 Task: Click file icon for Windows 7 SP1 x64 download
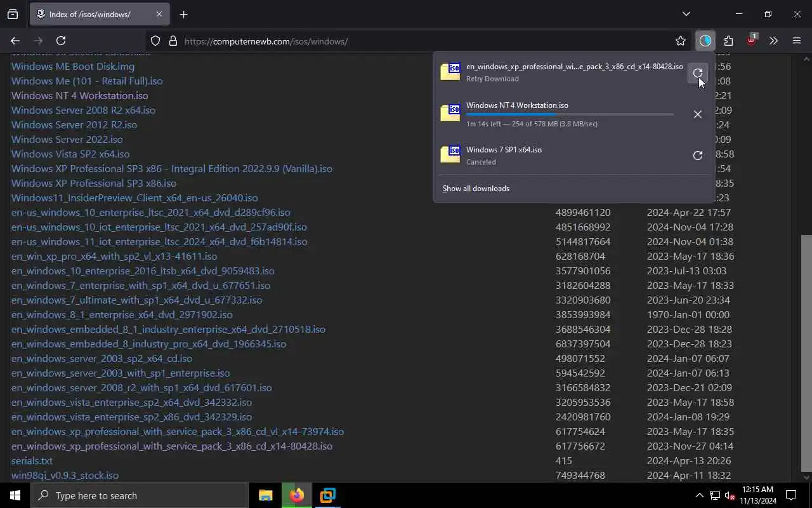coord(450,154)
